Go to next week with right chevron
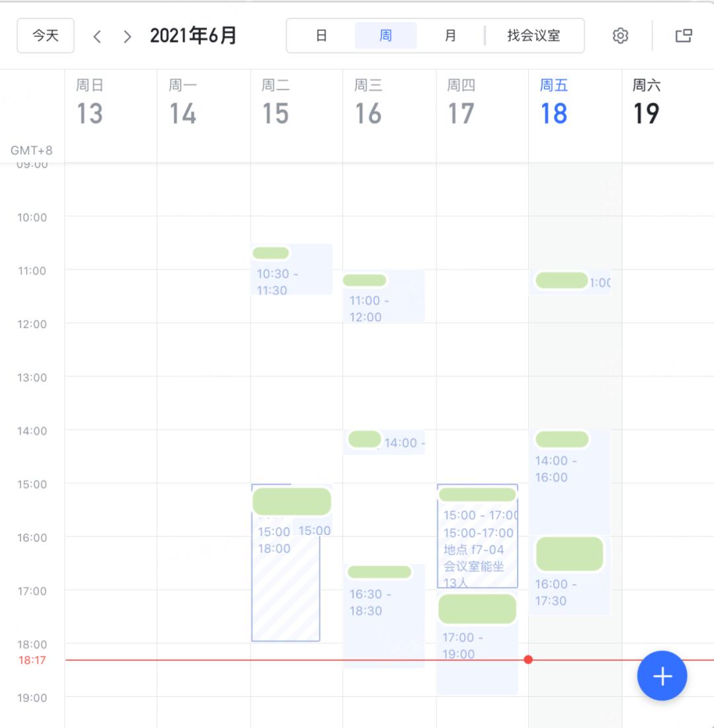 tap(127, 36)
